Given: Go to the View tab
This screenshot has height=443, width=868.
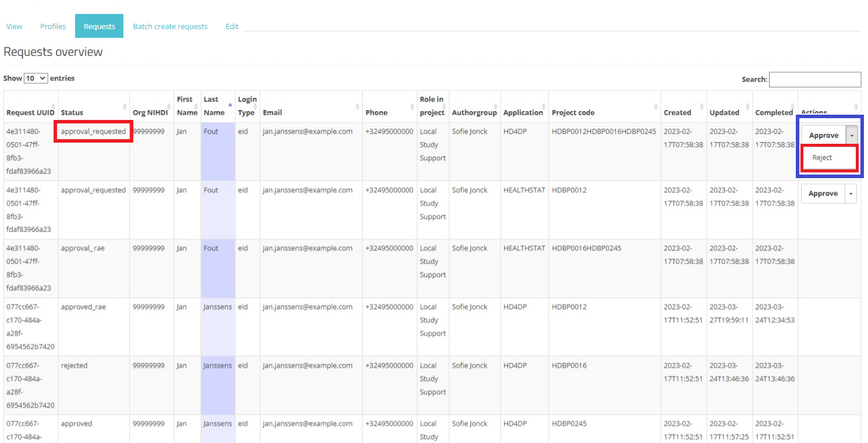Looking at the screenshot, I should click(14, 26).
